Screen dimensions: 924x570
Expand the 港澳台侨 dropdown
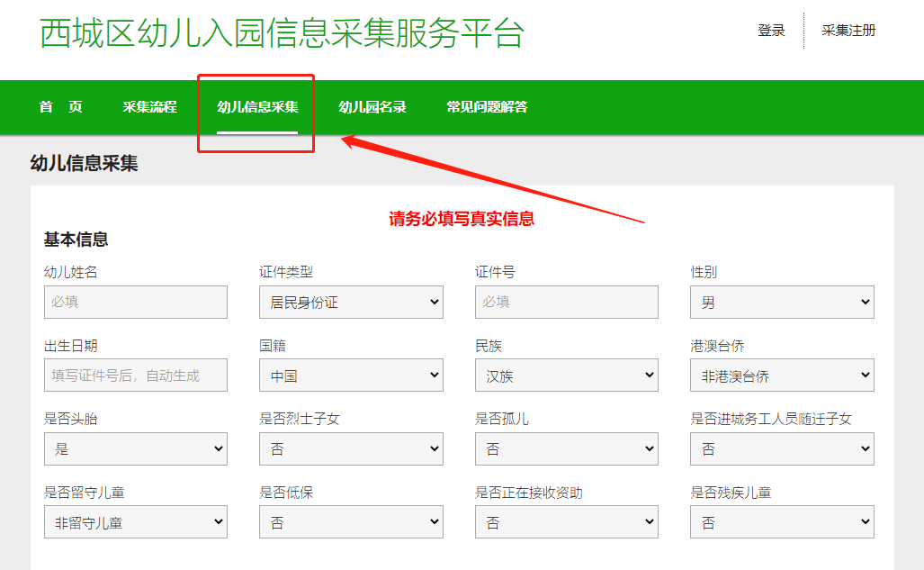click(782, 375)
